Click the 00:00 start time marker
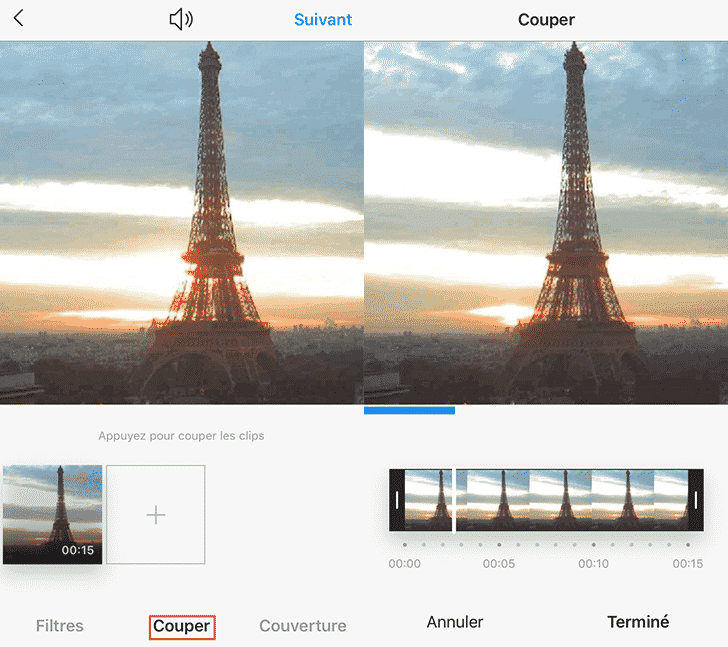The image size is (728, 647). [x=404, y=563]
